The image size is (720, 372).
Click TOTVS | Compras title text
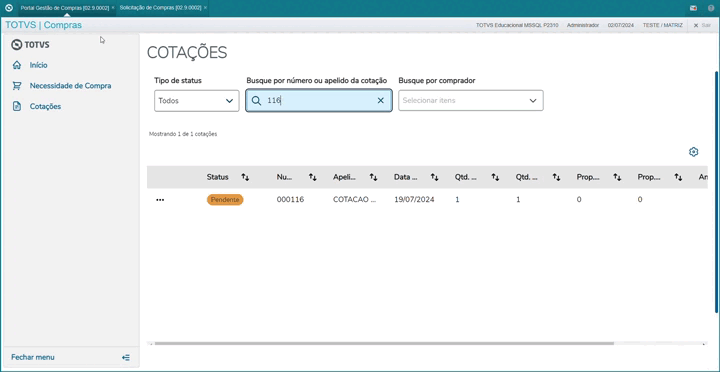click(x=44, y=25)
